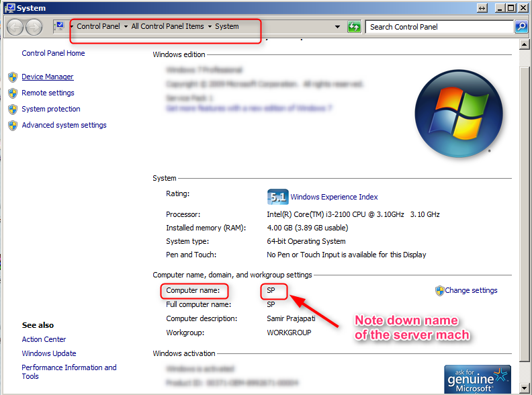Viewport: 532px width, 395px height.
Task: Open System protection link
Action: [51, 109]
